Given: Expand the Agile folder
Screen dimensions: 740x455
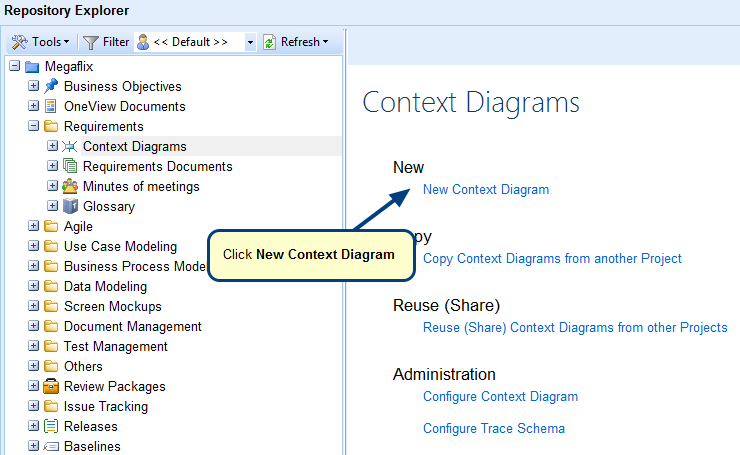Looking at the screenshot, I should (x=33, y=226).
